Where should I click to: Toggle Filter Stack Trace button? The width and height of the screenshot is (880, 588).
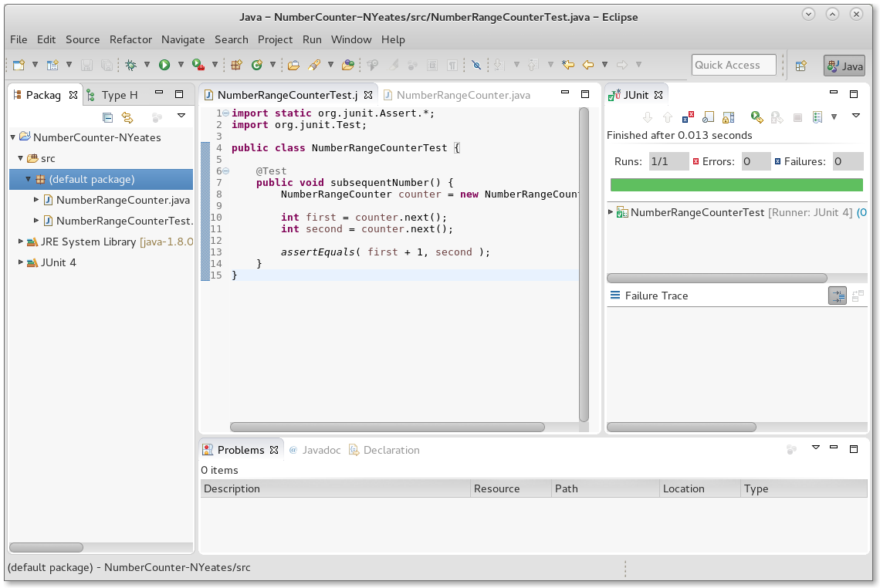click(838, 296)
